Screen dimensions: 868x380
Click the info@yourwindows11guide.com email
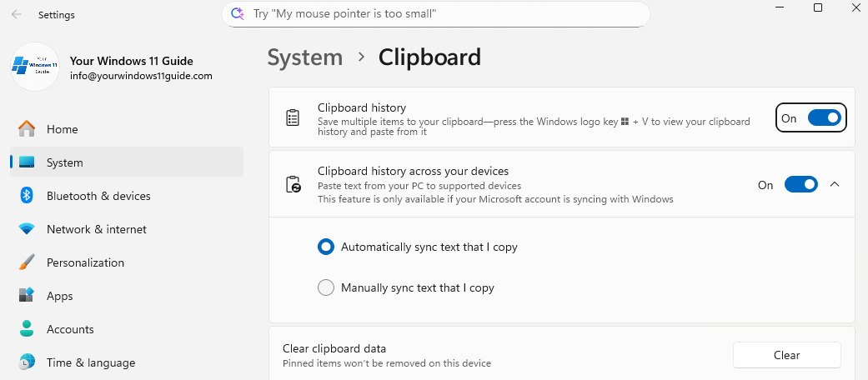click(141, 76)
